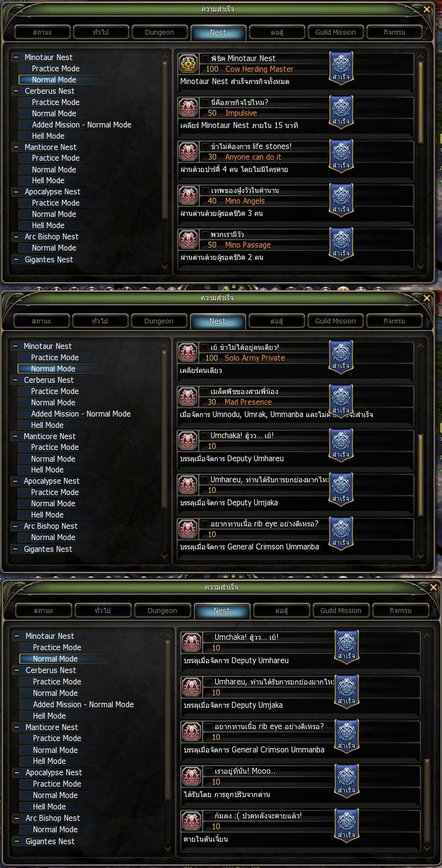
Task: Collapse Gigantes Nest in the window listing Mooo.. achievement
Action: coord(17,841)
